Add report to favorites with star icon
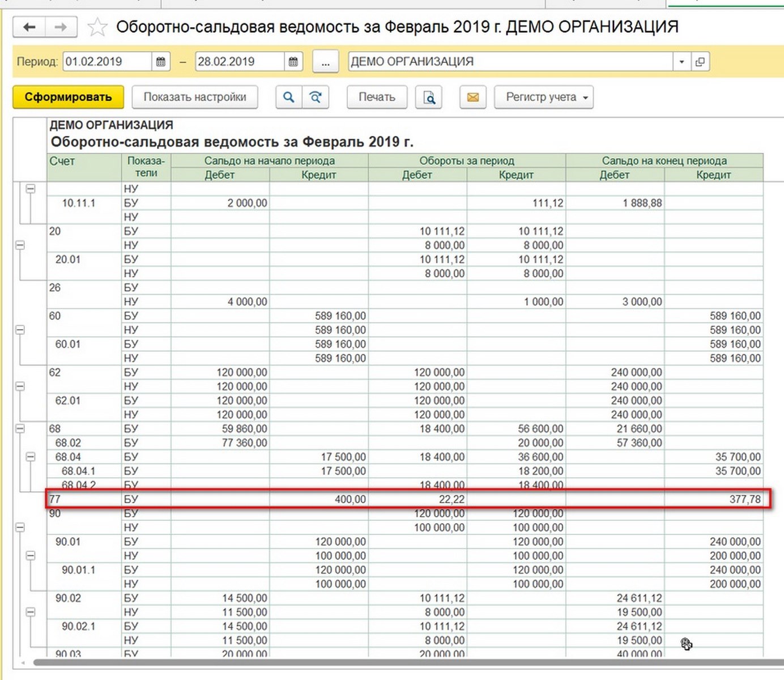 (97, 27)
